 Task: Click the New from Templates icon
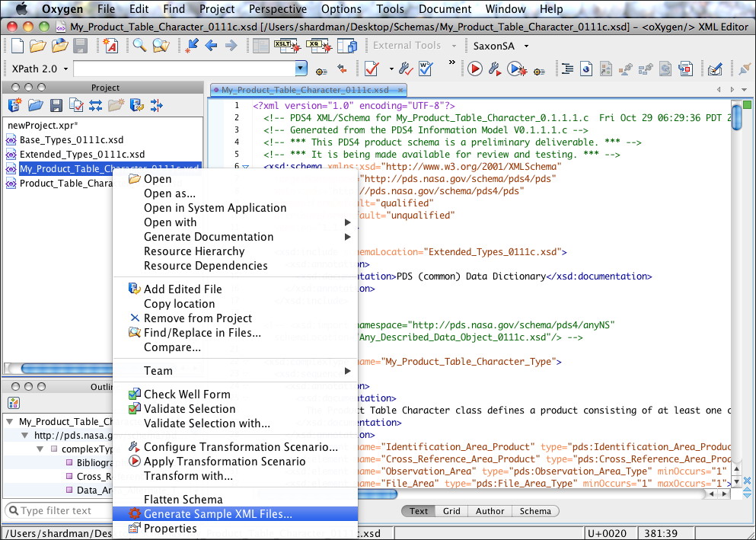pos(111,46)
